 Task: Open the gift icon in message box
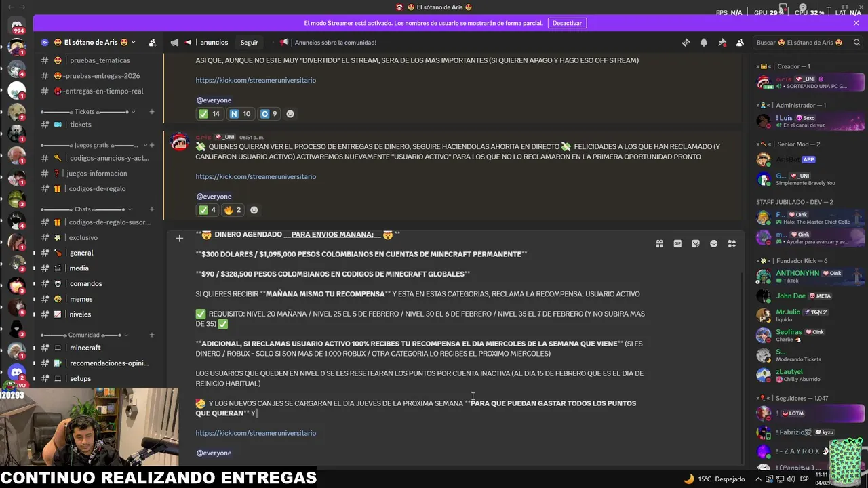[x=659, y=244]
